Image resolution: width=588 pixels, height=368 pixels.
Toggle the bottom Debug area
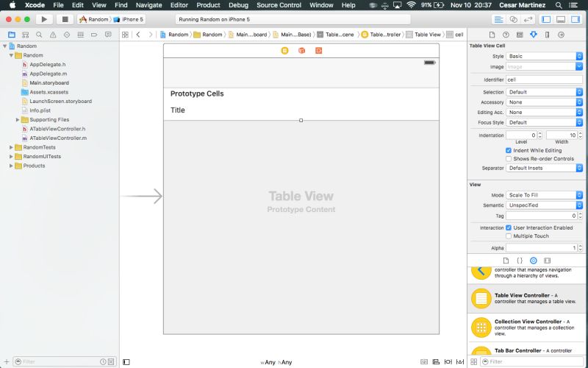561,20
